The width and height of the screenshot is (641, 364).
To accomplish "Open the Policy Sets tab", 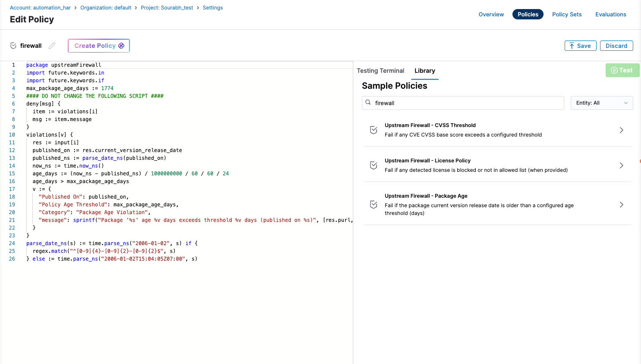I will 566,14.
